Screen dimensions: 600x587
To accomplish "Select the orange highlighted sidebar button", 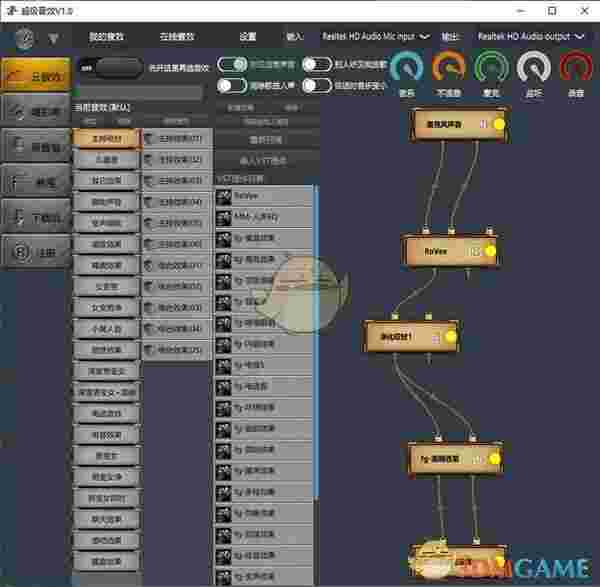I will tap(36, 75).
